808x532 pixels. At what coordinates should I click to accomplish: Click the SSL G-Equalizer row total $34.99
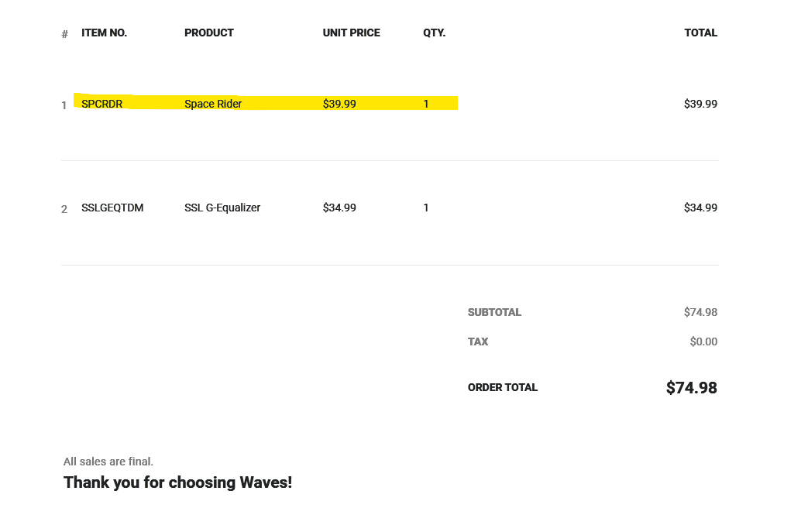click(700, 208)
